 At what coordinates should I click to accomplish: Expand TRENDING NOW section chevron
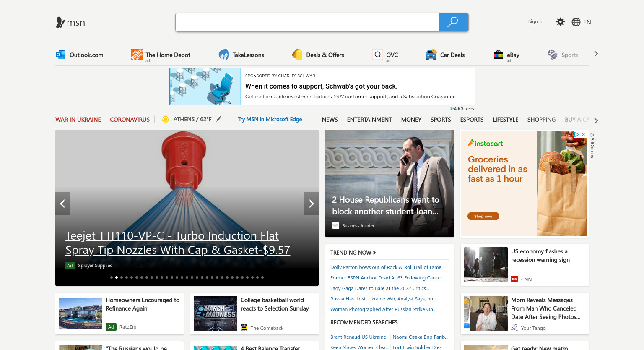(374, 253)
